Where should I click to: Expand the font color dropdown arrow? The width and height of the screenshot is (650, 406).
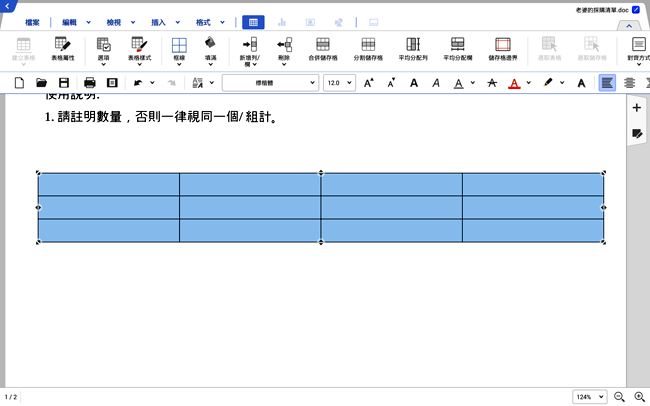[529, 83]
